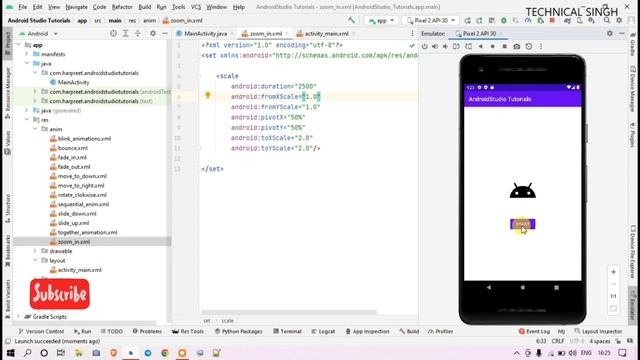Collapse the layout folder
The image size is (640, 360).
click(35, 260)
